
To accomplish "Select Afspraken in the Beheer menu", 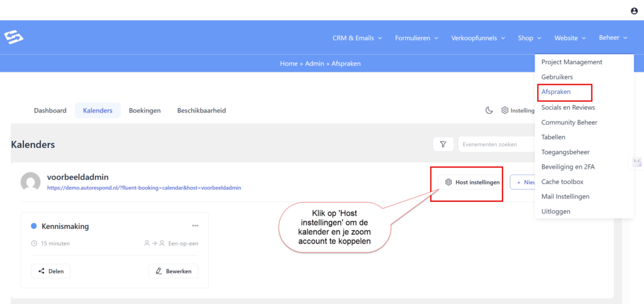I will pos(556,92).
